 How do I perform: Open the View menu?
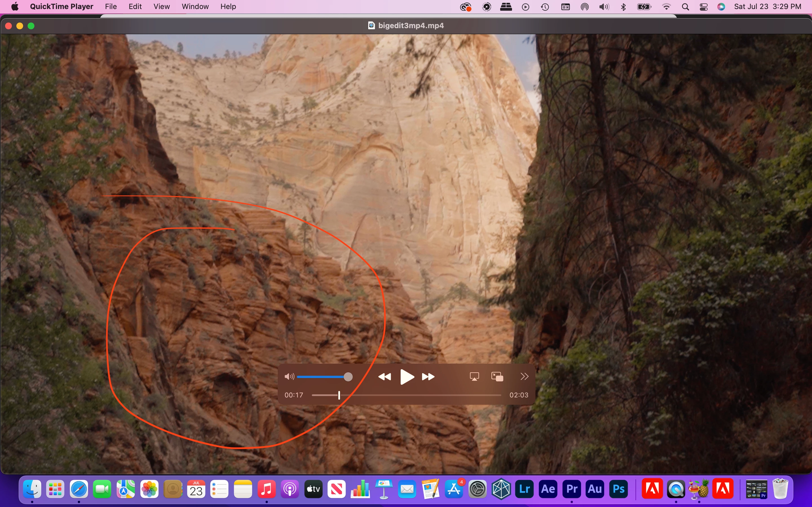click(161, 7)
